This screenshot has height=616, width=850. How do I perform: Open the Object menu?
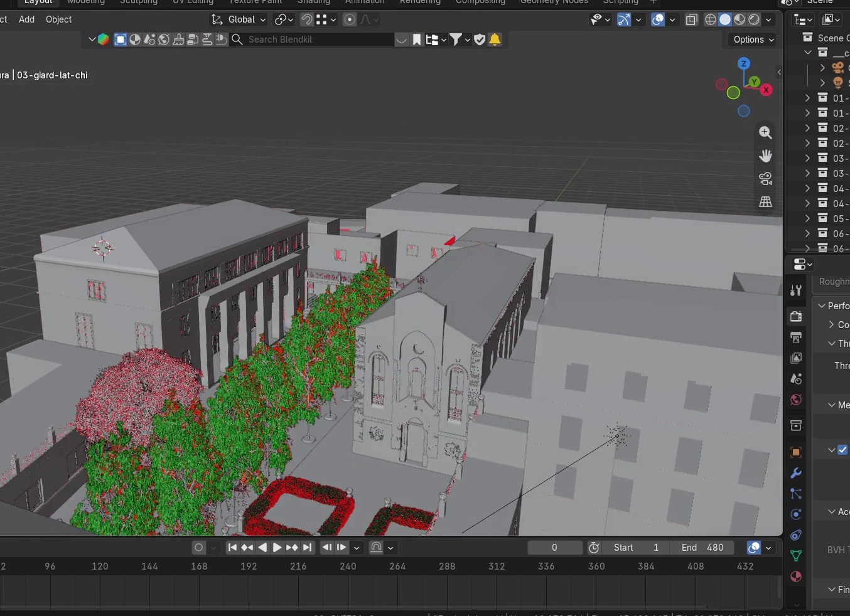click(x=59, y=19)
